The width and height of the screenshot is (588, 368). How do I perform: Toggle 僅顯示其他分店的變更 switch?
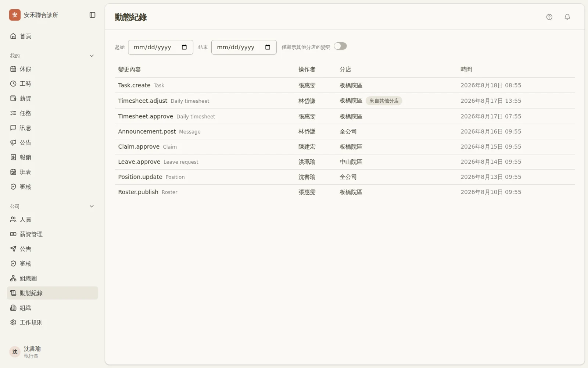340,46
